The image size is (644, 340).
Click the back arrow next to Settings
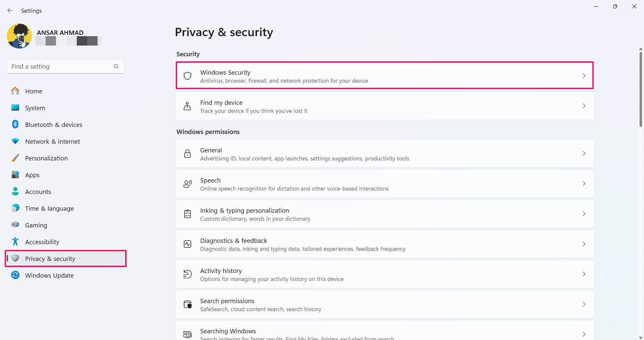point(10,11)
